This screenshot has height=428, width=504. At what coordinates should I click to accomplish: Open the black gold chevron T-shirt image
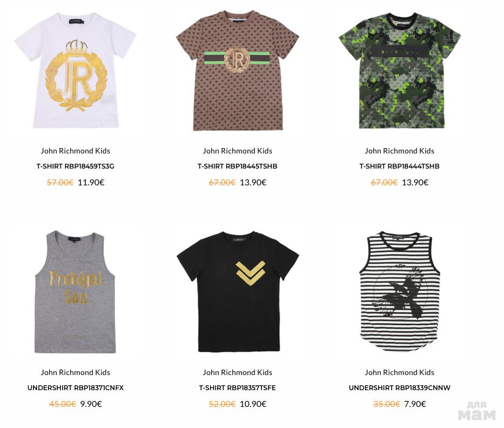(238, 292)
